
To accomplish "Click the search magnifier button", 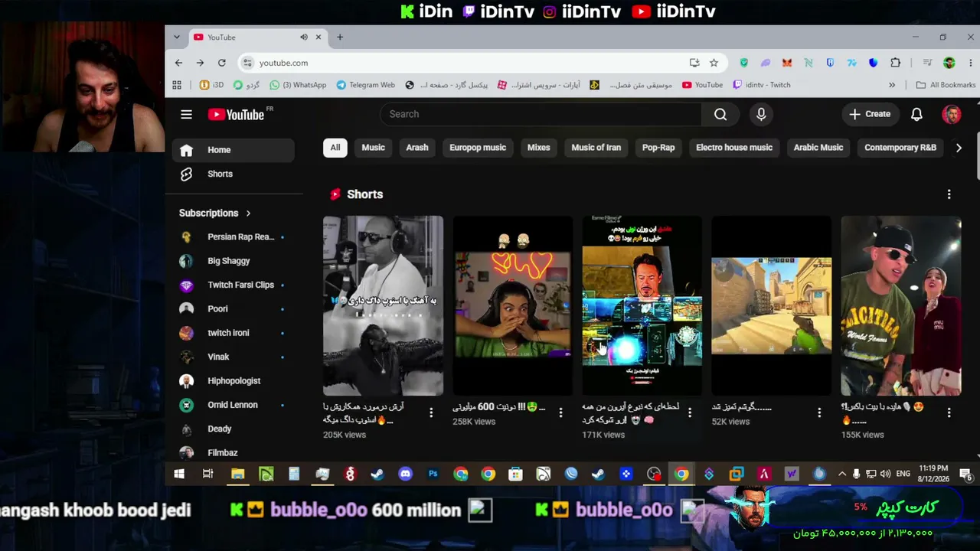I will pos(720,114).
